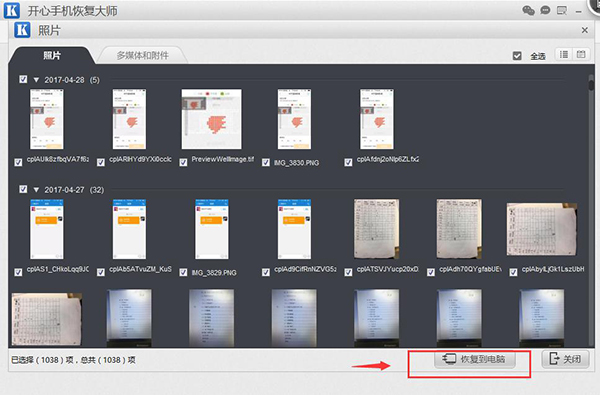The width and height of the screenshot is (600, 395).
Task: Uncheck cplARlHYd9YXi0cclc file checkbox
Action: tap(101, 162)
